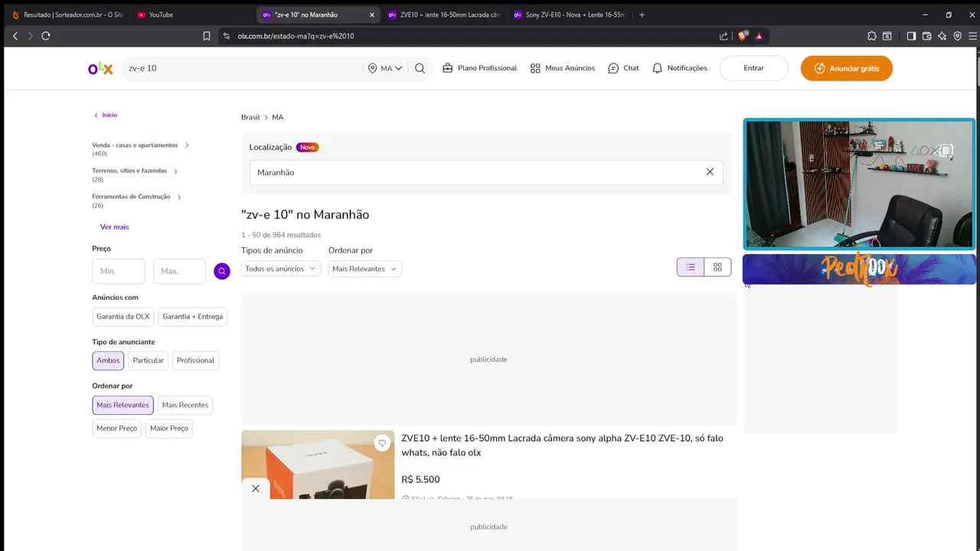Image resolution: width=980 pixels, height=551 pixels.
Task: Open the Sony camera box listing thumbnail
Action: click(318, 465)
